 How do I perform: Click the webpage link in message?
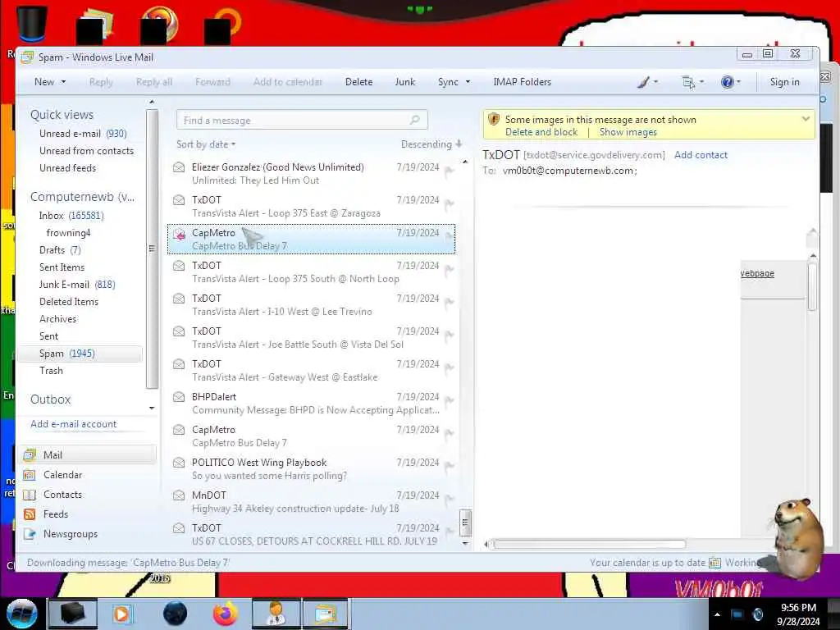pyautogui.click(x=757, y=273)
